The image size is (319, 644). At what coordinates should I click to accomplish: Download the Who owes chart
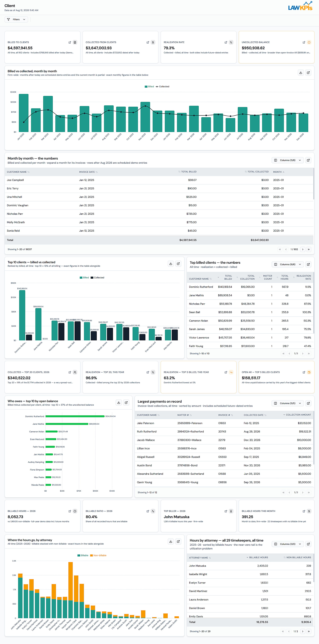(x=119, y=402)
